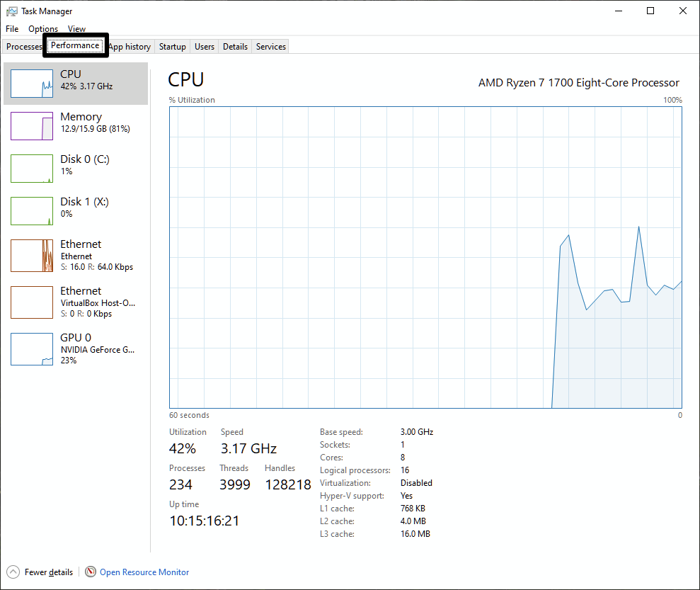Click the Open Resource Monitor link
The height and width of the screenshot is (590, 700).
pos(144,572)
